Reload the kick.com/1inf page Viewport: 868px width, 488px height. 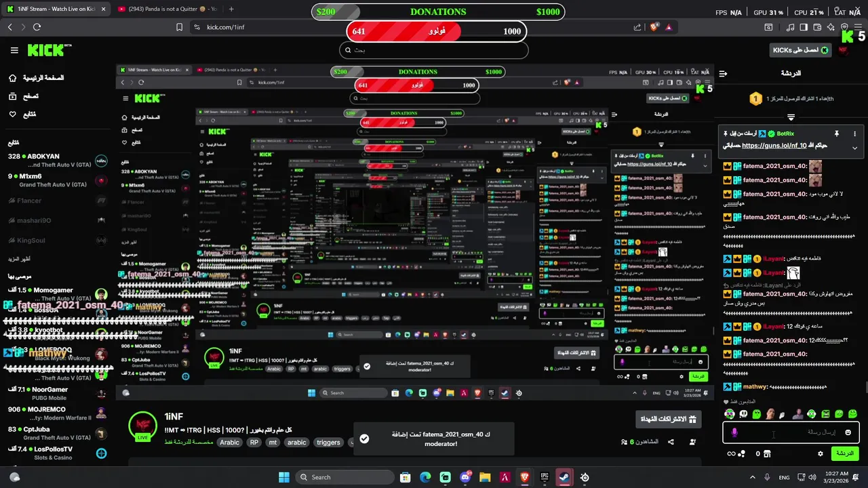coord(37,27)
